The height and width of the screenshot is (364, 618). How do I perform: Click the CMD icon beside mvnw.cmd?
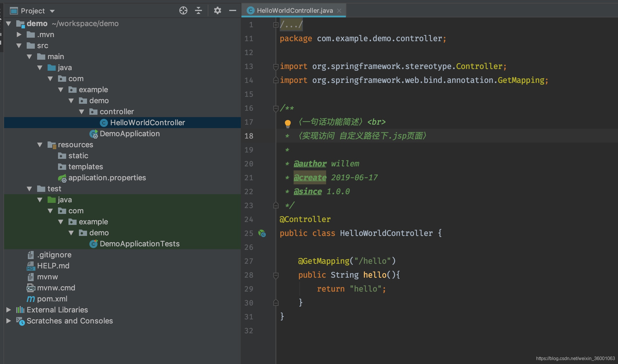point(31,288)
